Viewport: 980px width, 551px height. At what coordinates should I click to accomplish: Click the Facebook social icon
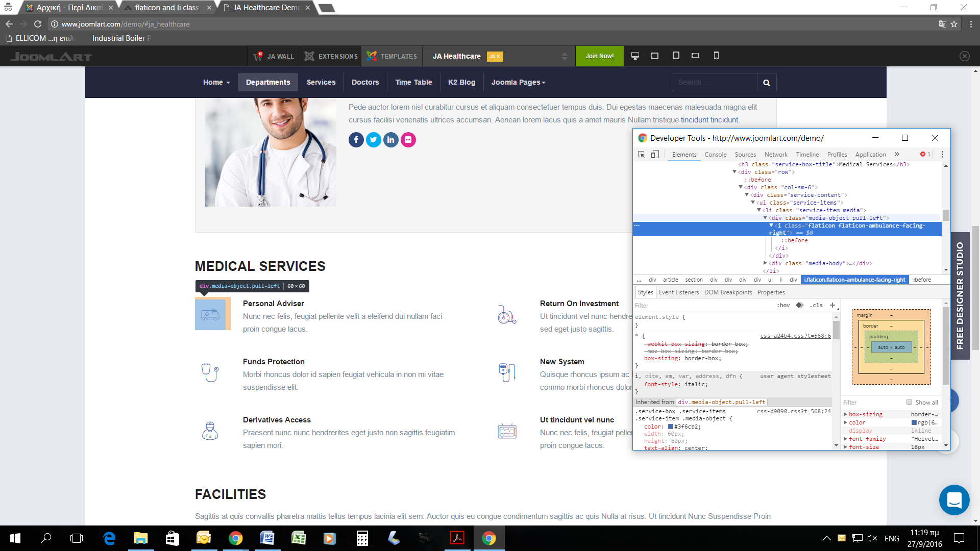[x=356, y=140]
